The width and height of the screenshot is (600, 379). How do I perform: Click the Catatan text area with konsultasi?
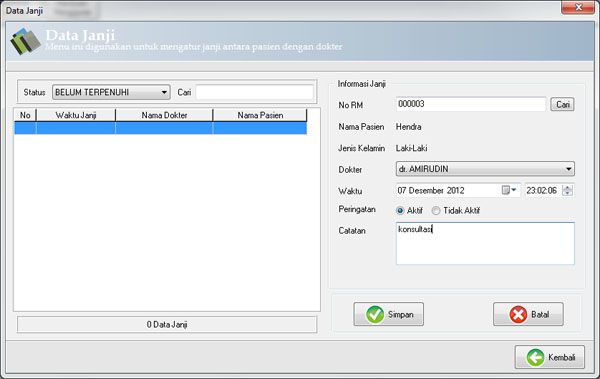(x=485, y=243)
